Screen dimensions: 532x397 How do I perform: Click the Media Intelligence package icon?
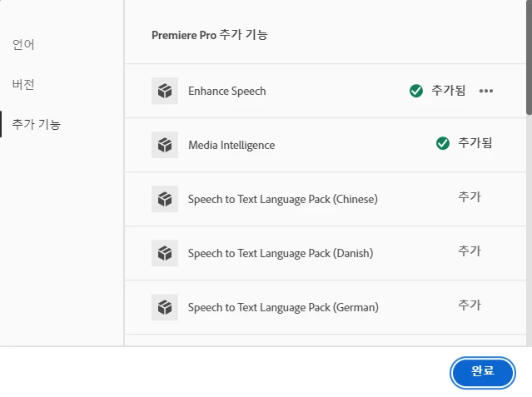point(165,145)
